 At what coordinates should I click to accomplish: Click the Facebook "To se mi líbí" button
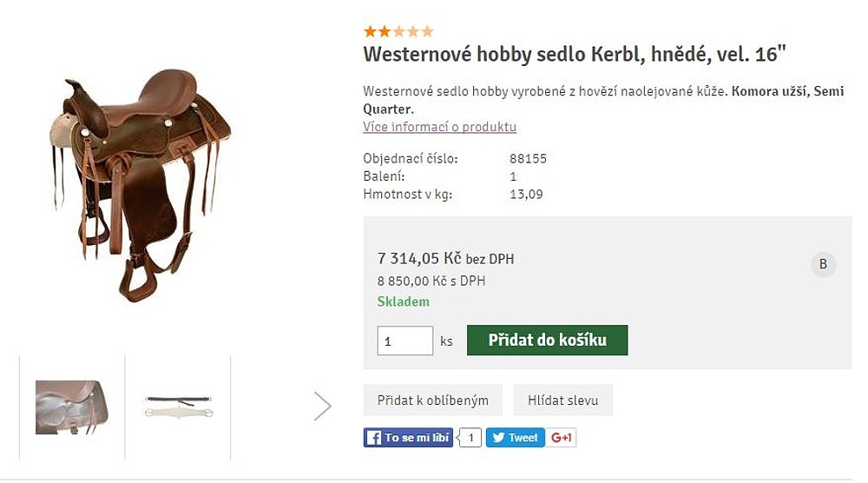(408, 438)
